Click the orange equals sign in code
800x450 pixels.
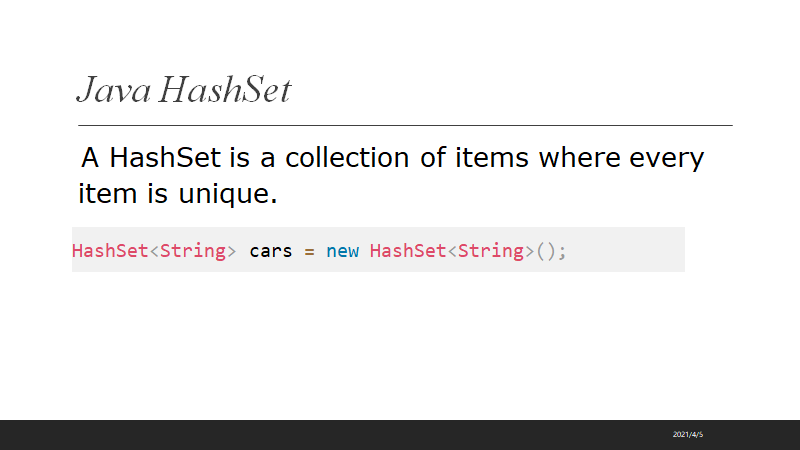310,250
